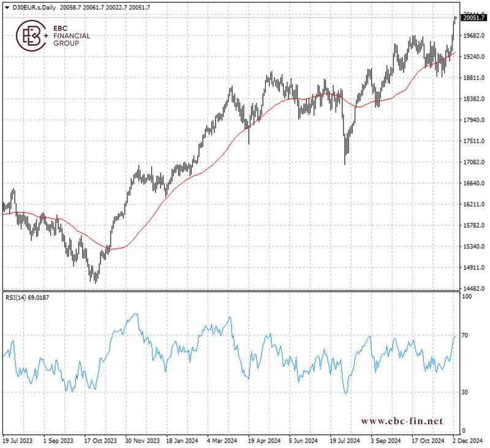Click the RSI 70 level label
Image resolution: width=490 pixels, height=448 pixels.
(x=466, y=335)
